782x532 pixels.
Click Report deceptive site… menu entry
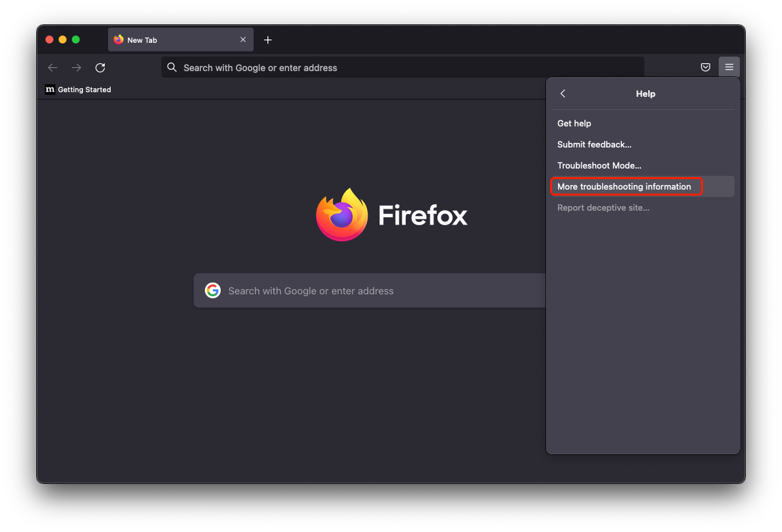[643, 208]
